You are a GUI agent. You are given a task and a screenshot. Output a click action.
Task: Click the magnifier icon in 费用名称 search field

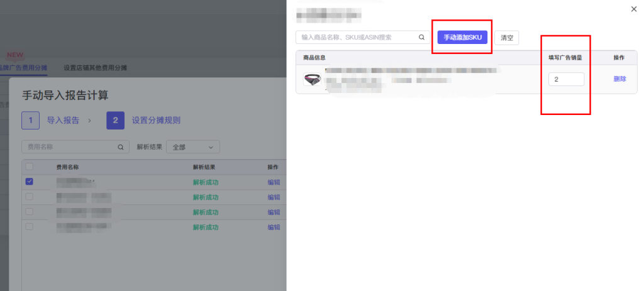coord(120,147)
